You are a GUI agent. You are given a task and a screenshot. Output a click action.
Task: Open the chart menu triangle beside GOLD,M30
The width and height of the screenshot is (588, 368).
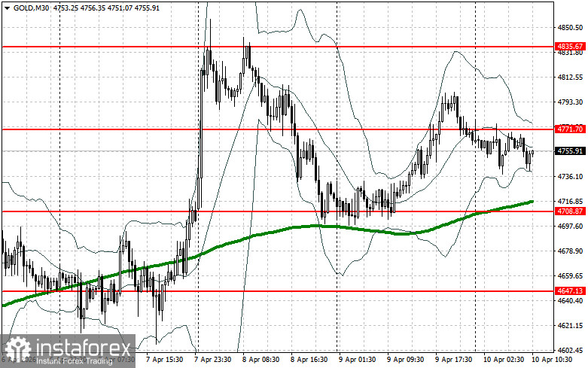pyautogui.click(x=7, y=8)
